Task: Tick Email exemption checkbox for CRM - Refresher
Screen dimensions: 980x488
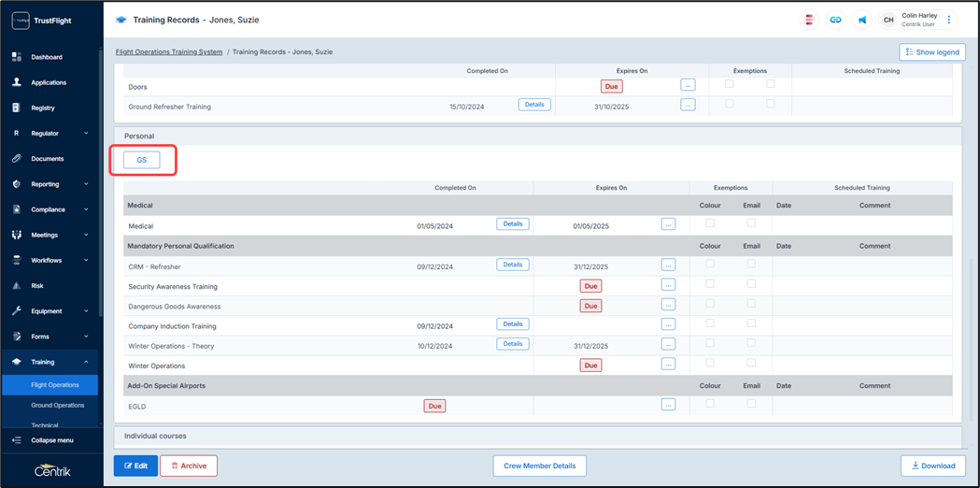Action: pyautogui.click(x=751, y=264)
